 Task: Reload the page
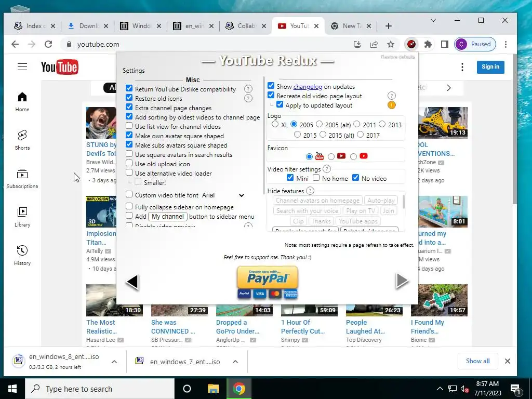click(x=48, y=44)
